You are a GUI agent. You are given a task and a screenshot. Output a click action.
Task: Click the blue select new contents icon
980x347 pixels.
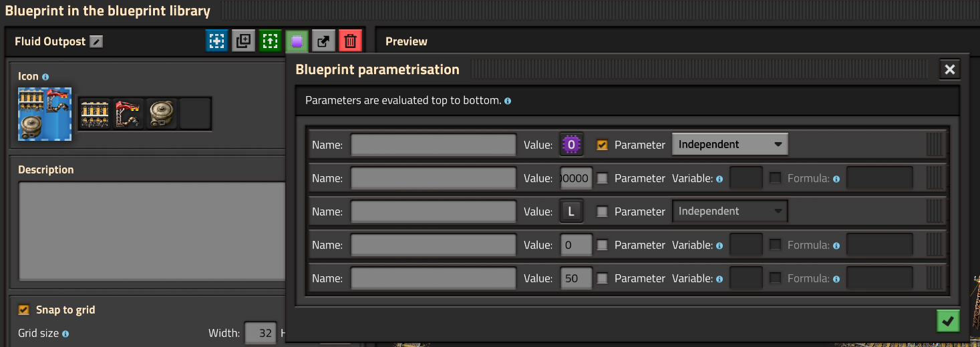tap(216, 41)
